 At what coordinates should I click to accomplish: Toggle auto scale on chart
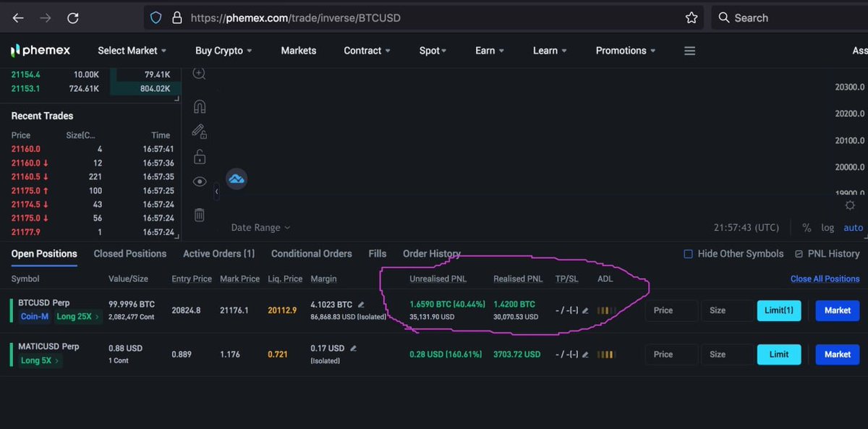tap(854, 228)
